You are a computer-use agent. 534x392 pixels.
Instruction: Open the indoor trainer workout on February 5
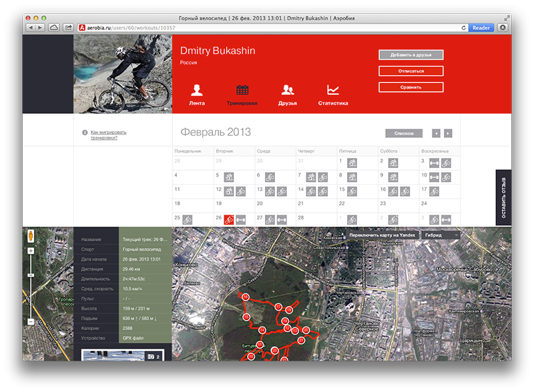coord(229,177)
